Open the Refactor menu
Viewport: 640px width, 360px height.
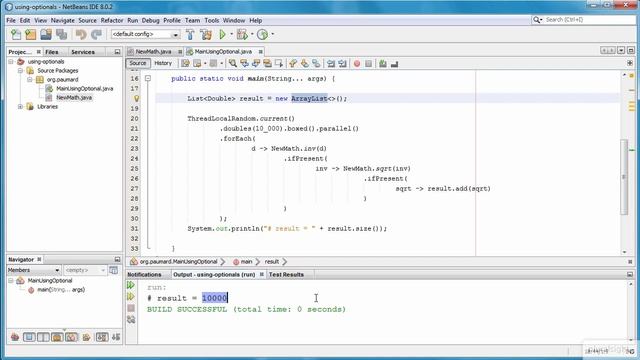tap(112, 20)
